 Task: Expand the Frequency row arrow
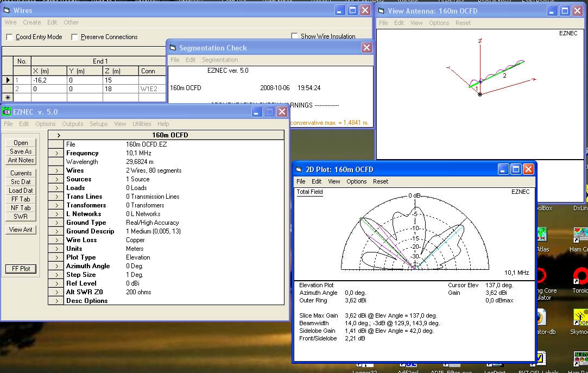click(x=56, y=153)
